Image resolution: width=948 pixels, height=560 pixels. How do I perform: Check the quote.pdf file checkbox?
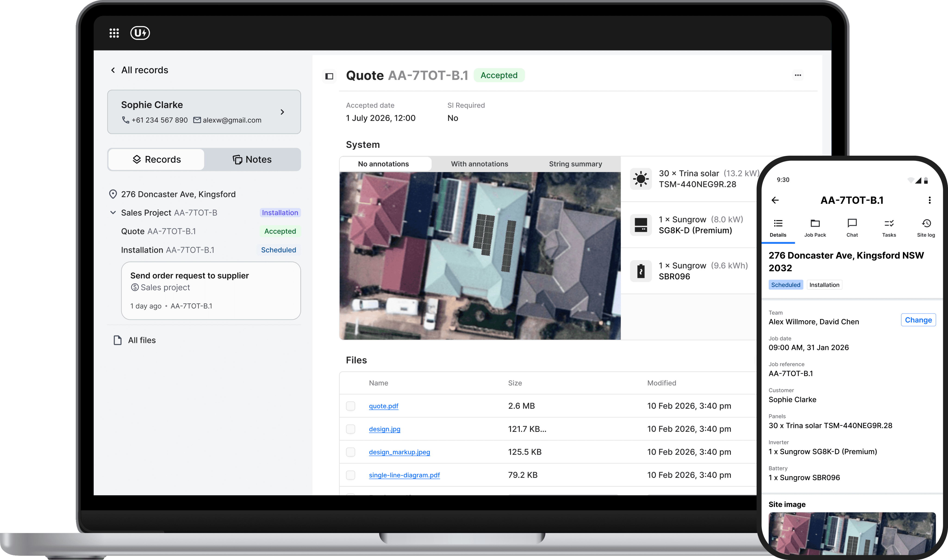point(350,406)
